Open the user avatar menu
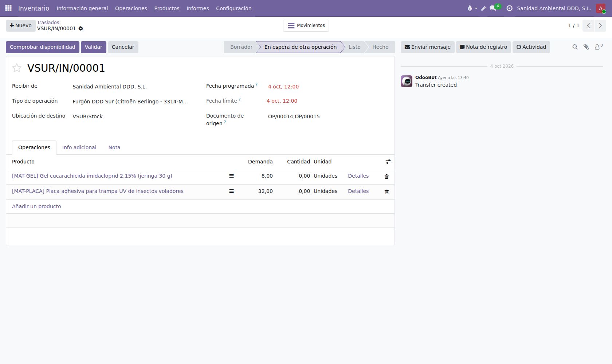 tap(601, 8)
